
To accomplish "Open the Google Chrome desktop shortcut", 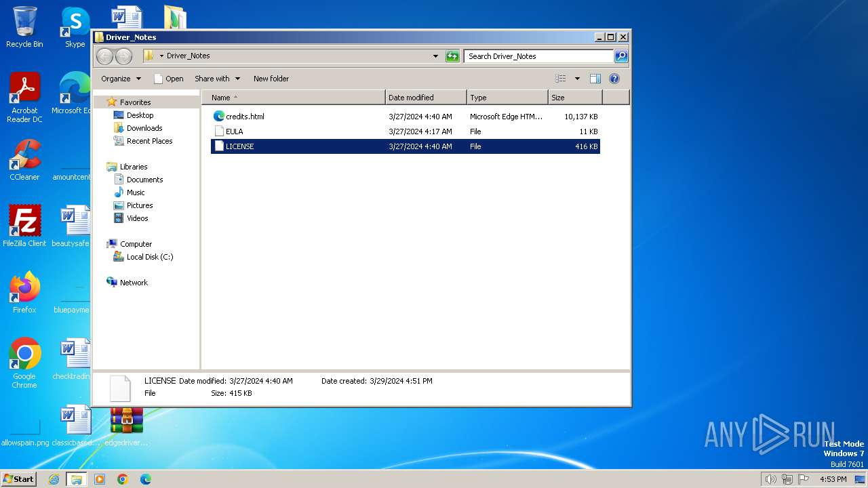I will pos(24,363).
